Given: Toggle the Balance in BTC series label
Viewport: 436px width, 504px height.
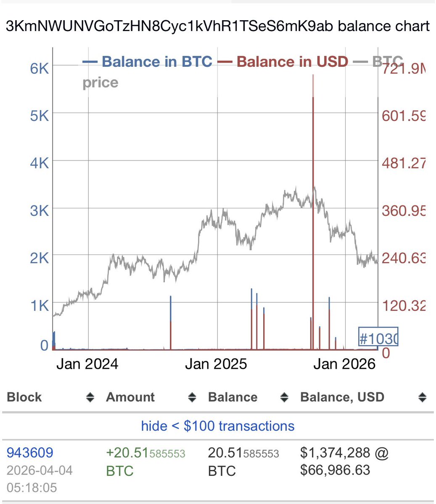Looking at the screenshot, I should (157, 62).
